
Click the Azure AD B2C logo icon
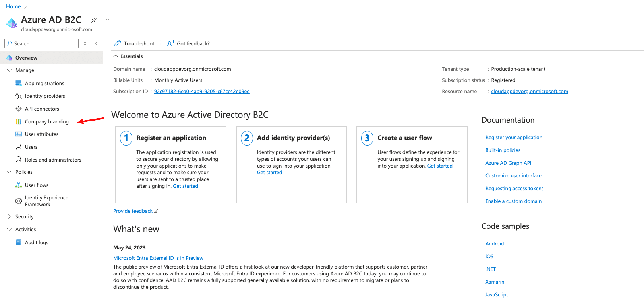(x=12, y=23)
